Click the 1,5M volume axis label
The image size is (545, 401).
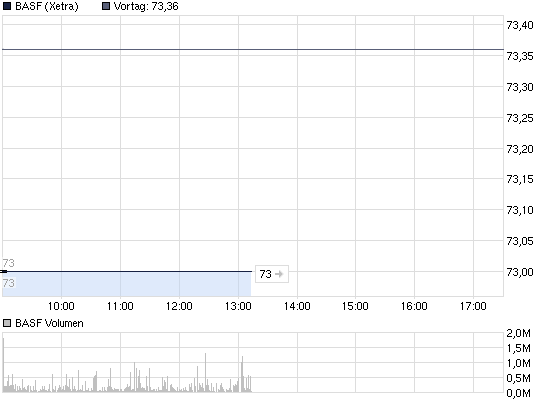518,348
